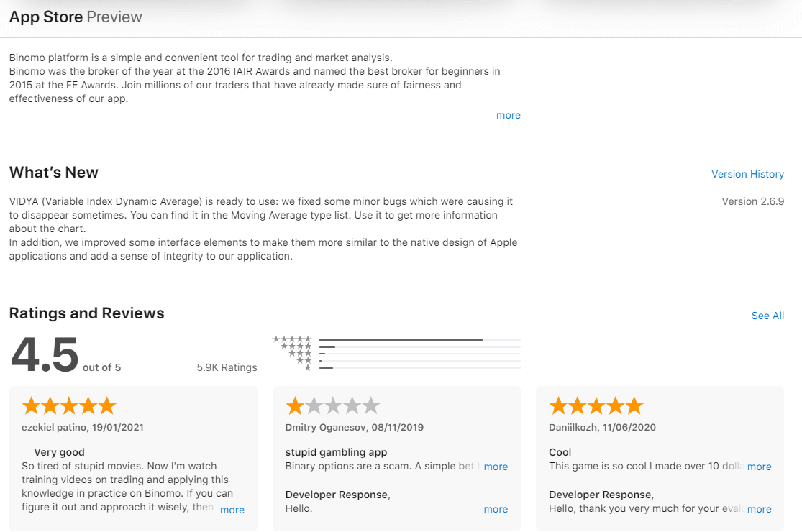
Task: Show more of Daniilkozh's Cool review
Action: 759,467
